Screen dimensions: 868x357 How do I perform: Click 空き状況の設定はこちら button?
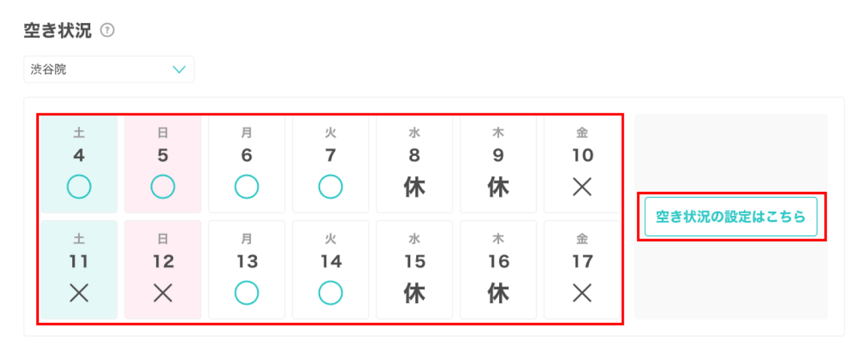click(731, 217)
